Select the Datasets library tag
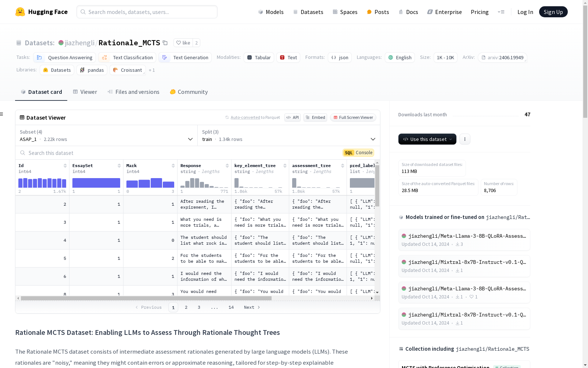This screenshot has height=368, width=588. coord(57,70)
